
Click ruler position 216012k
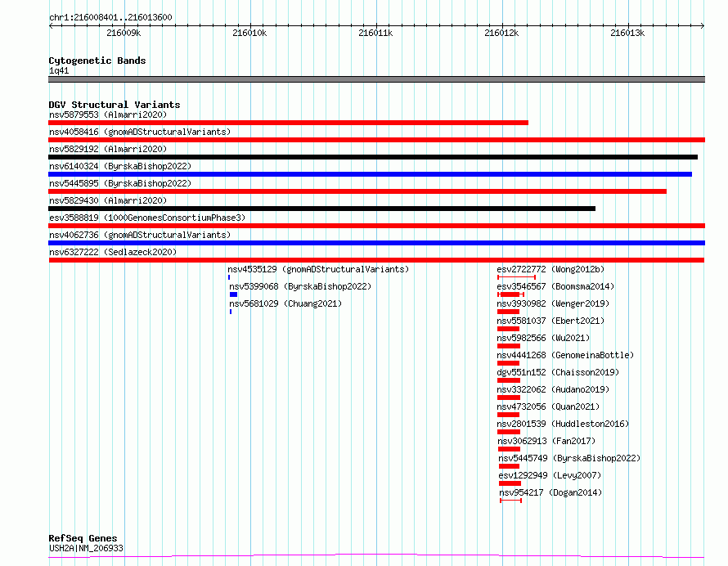pos(501,33)
